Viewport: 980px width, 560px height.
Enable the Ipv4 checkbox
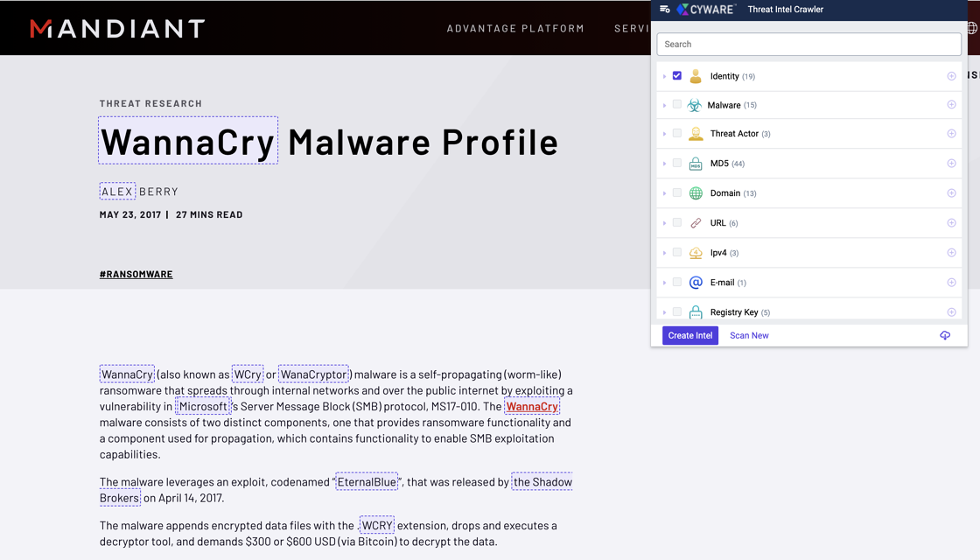(x=677, y=253)
